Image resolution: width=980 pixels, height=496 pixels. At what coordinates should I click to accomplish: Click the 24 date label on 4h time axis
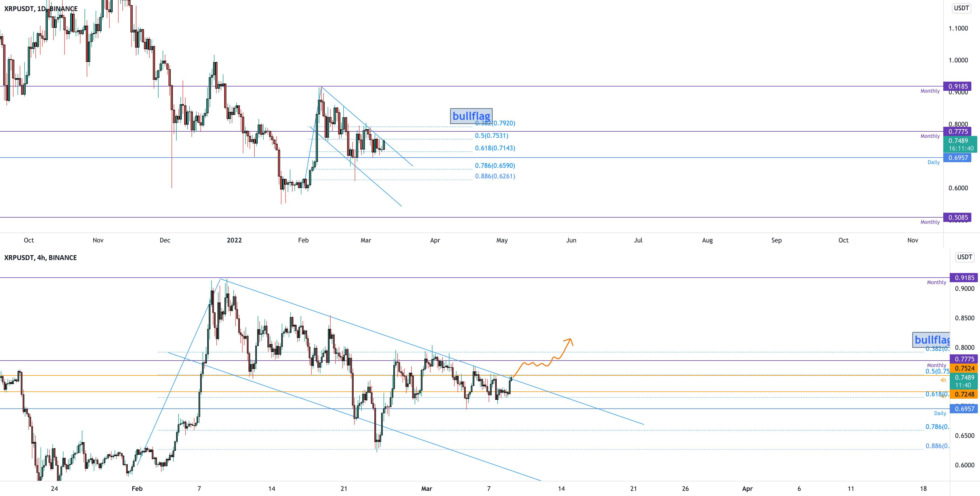click(54, 489)
